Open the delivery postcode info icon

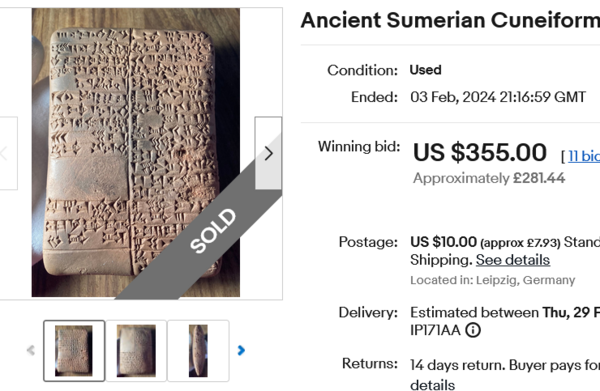[x=473, y=330]
